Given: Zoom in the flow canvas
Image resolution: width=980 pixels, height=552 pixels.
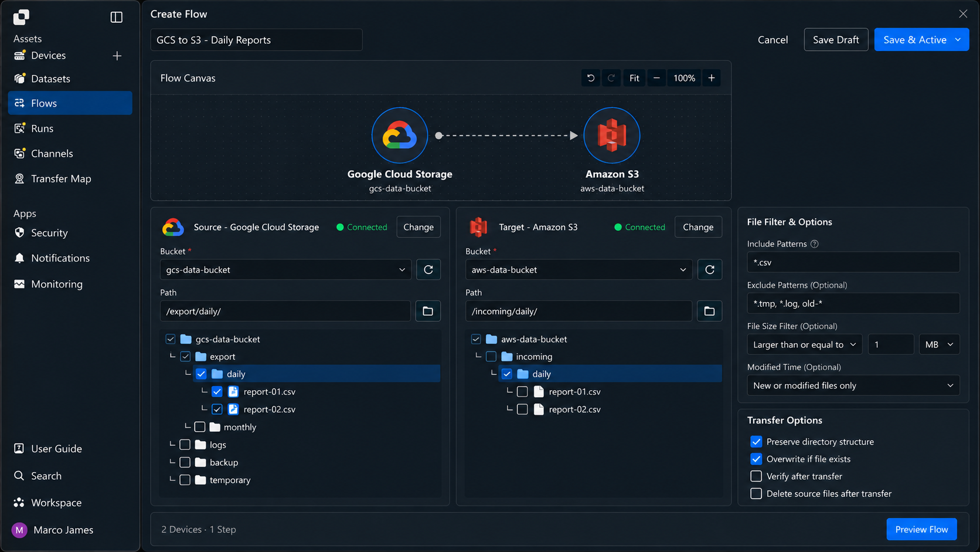Looking at the screenshot, I should (x=712, y=78).
